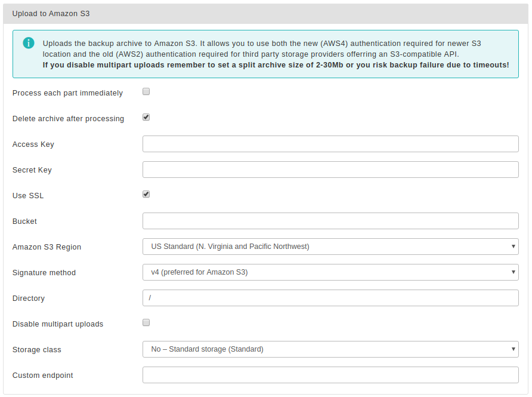This screenshot has width=532, height=397.
Task: Click the Use SSL label
Action: click(28, 196)
